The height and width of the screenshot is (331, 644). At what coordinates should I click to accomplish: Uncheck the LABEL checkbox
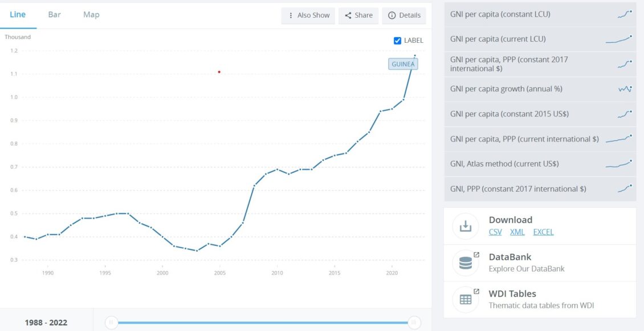point(397,41)
